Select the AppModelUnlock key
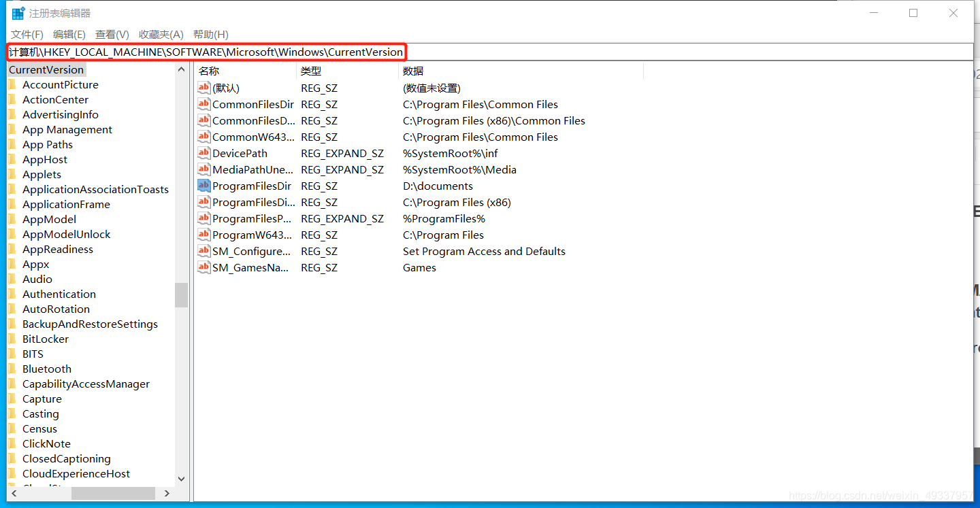The height and width of the screenshot is (508, 980). pyautogui.click(x=66, y=234)
